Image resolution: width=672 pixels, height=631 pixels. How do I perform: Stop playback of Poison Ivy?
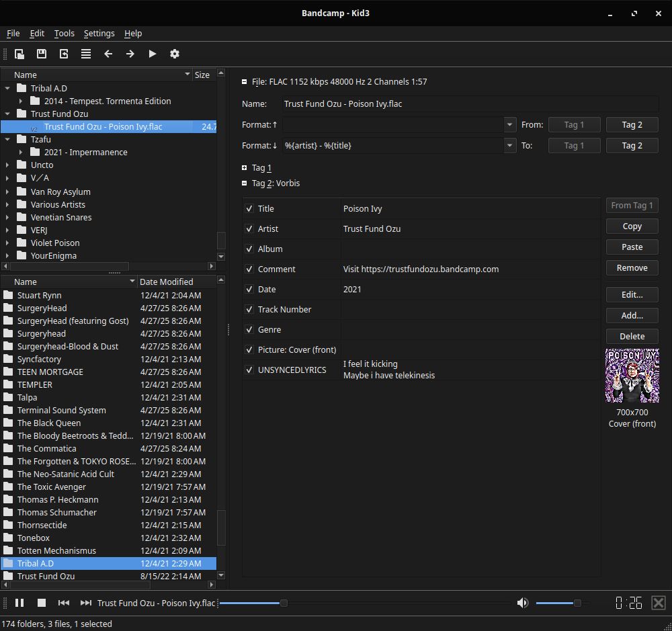click(x=41, y=603)
